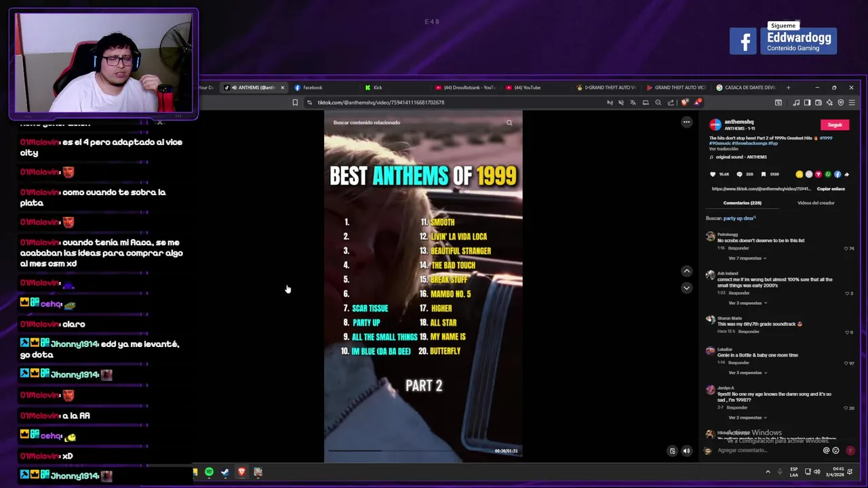Show hidden system tray icons
The image size is (868, 488).
(x=768, y=472)
